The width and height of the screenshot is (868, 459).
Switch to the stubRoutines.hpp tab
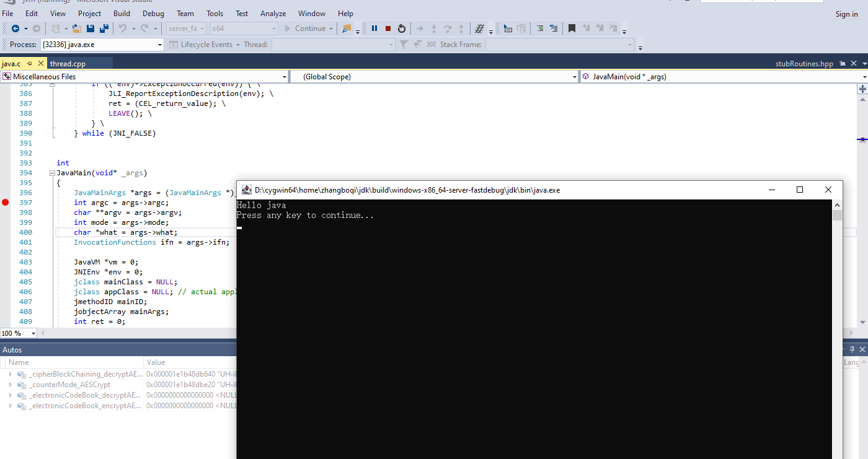(804, 64)
